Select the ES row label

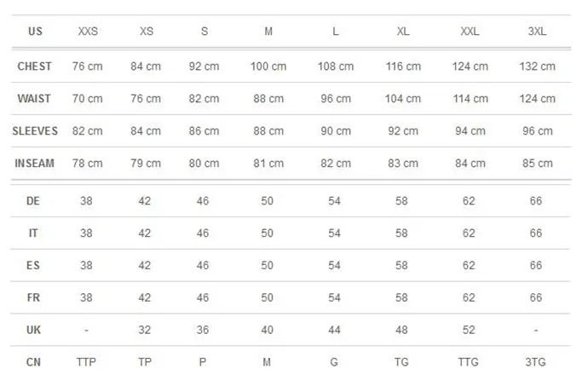pos(33,265)
